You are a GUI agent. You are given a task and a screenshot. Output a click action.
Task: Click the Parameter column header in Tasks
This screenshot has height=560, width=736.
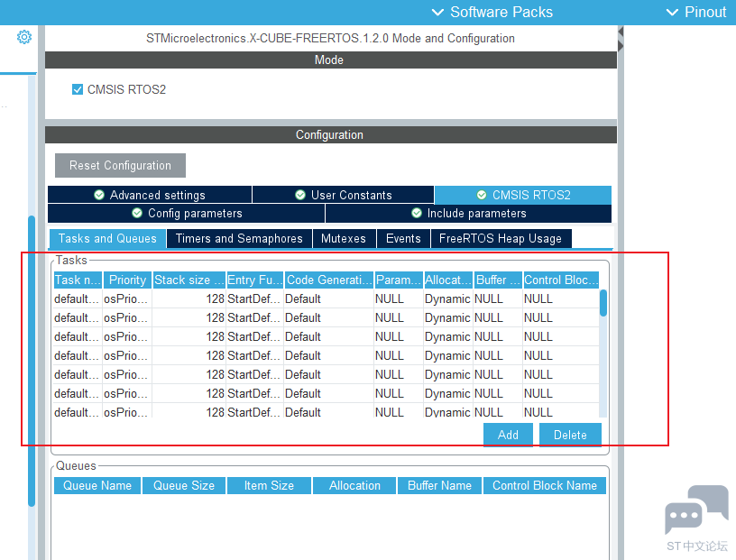tap(399, 280)
